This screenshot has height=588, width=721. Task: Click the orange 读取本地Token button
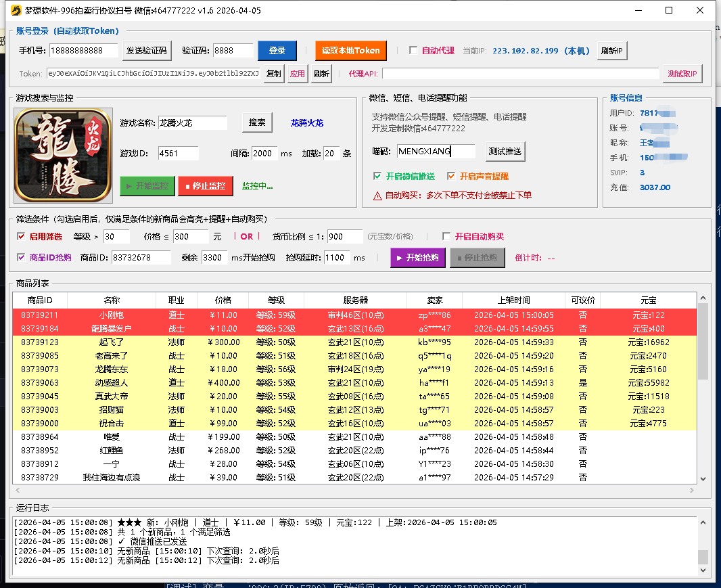coord(351,51)
